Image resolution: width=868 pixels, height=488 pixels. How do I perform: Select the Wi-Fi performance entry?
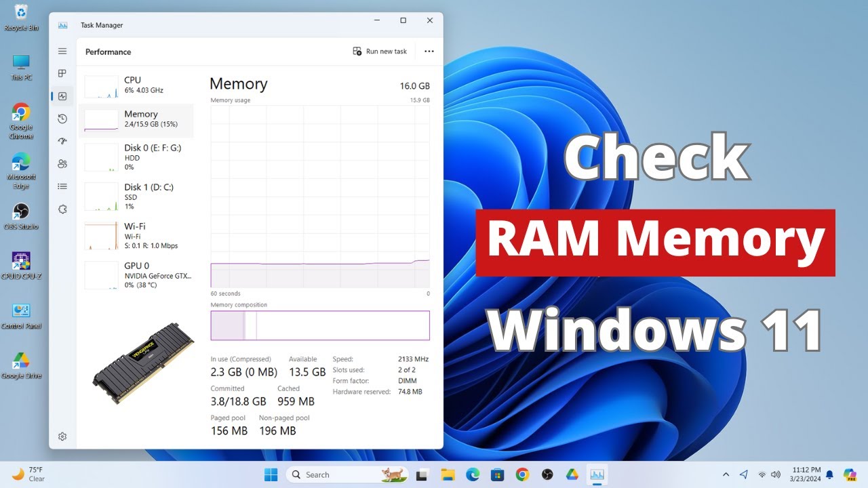click(x=136, y=236)
